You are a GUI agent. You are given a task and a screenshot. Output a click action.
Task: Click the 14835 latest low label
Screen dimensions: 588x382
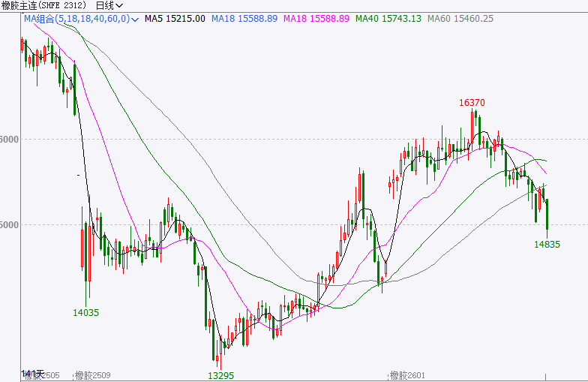pos(547,244)
